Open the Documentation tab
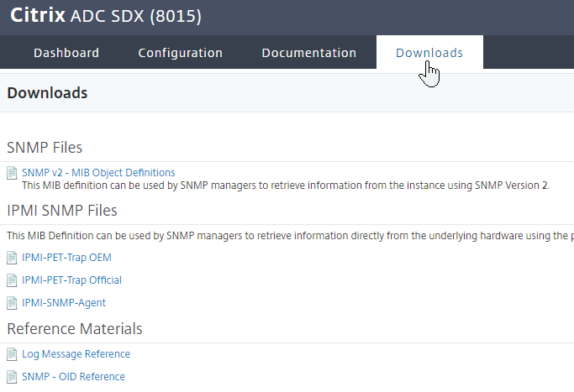Image resolution: width=574 pixels, height=392 pixels. pos(309,53)
